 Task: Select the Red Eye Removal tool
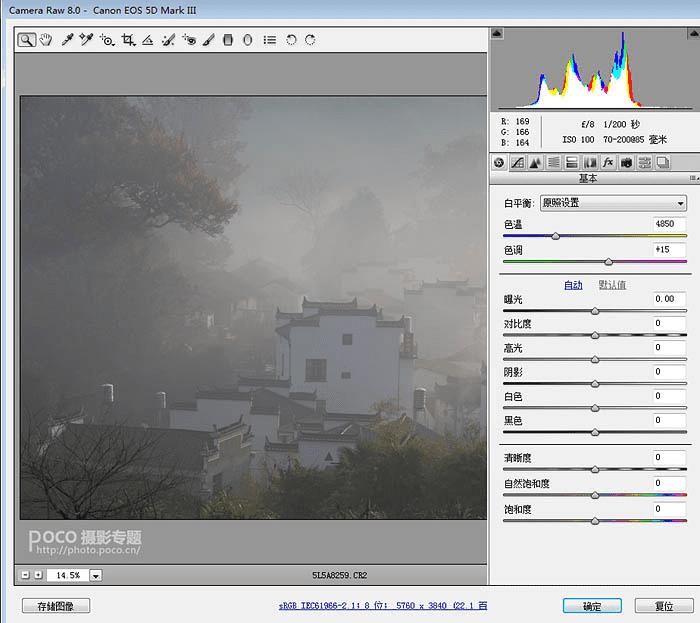tap(189, 40)
